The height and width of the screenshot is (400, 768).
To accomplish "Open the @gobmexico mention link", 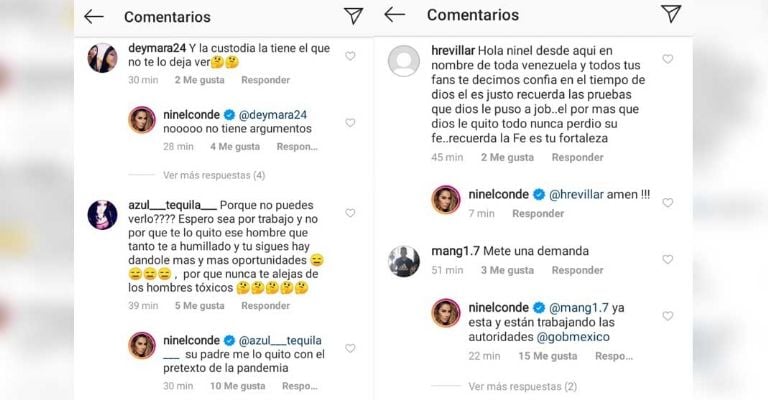I will (x=578, y=337).
